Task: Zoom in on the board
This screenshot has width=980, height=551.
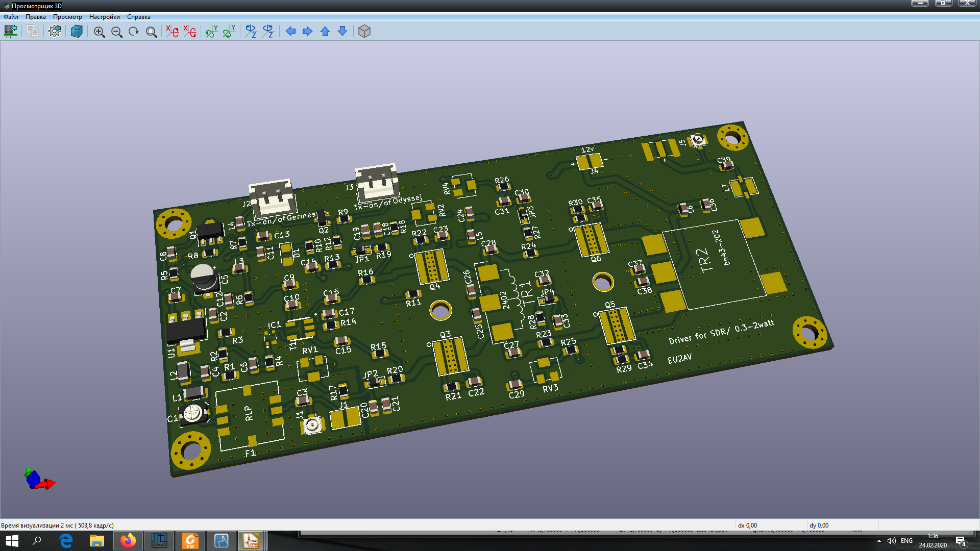Action: (x=100, y=32)
